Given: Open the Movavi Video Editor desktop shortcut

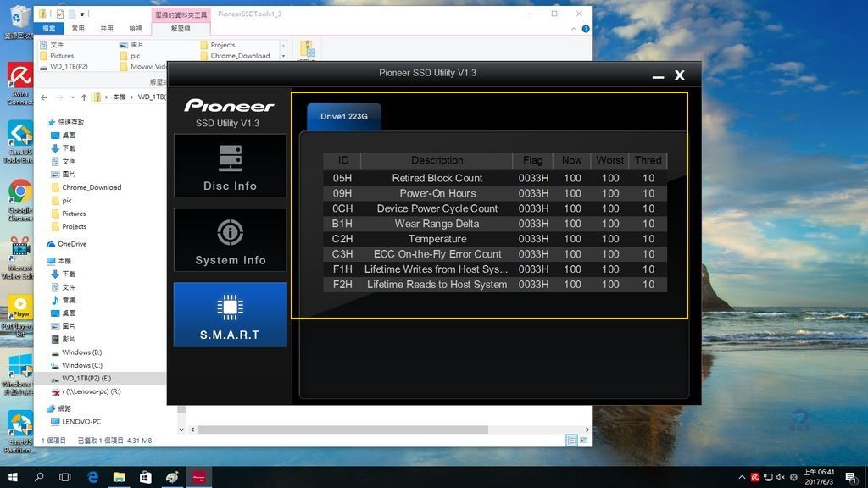Looking at the screenshot, I should [19, 259].
